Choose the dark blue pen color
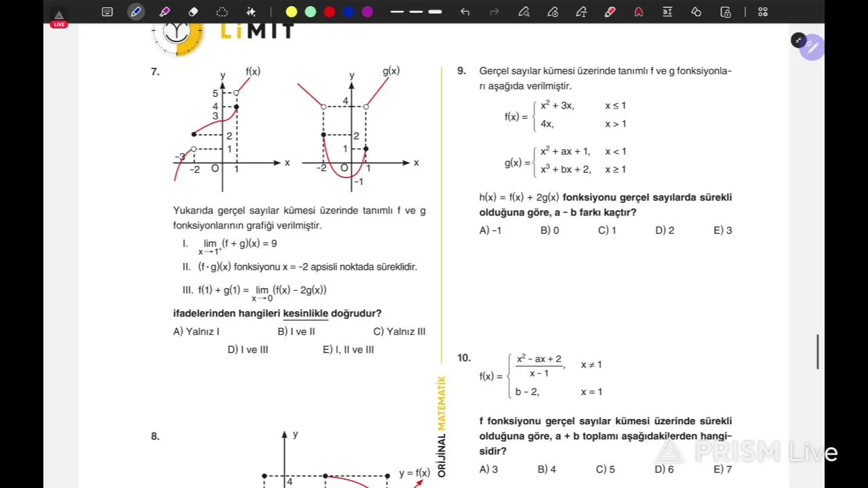Image resolution: width=868 pixels, height=488 pixels. click(x=349, y=12)
